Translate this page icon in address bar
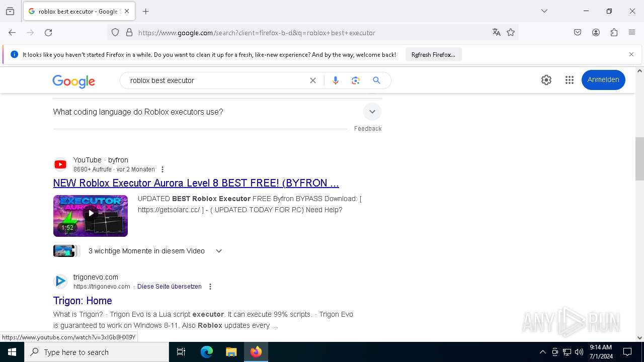This screenshot has width=644, height=362. [x=497, y=33]
